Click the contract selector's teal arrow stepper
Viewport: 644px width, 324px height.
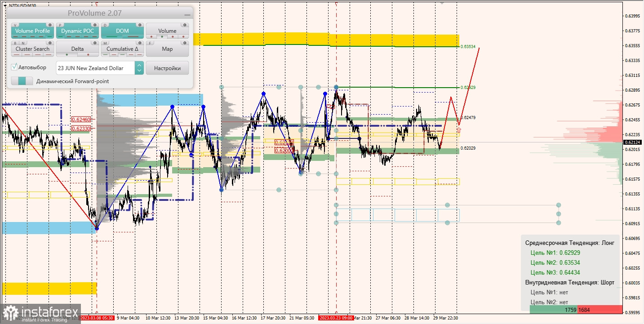pos(139,68)
